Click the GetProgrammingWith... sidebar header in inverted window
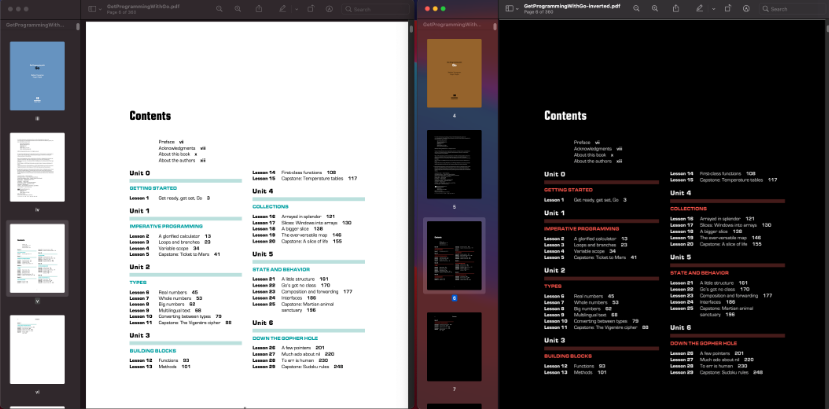829x409 pixels. 452,25
